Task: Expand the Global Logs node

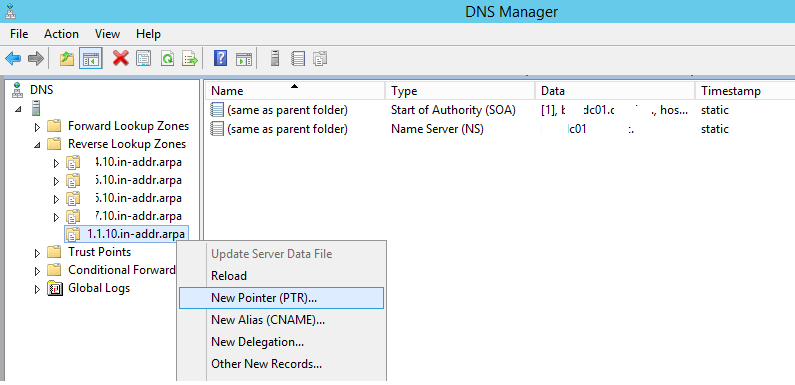Action: tap(37, 290)
